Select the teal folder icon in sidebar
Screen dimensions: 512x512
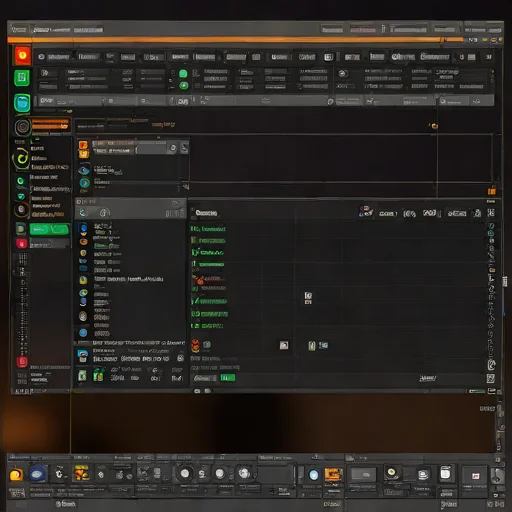(x=22, y=103)
